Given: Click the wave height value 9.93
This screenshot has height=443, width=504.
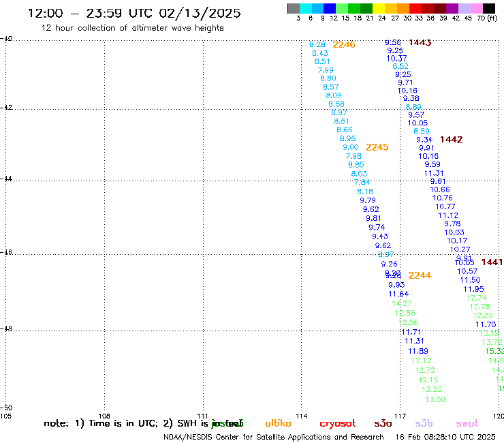Looking at the screenshot, I should (x=396, y=285).
